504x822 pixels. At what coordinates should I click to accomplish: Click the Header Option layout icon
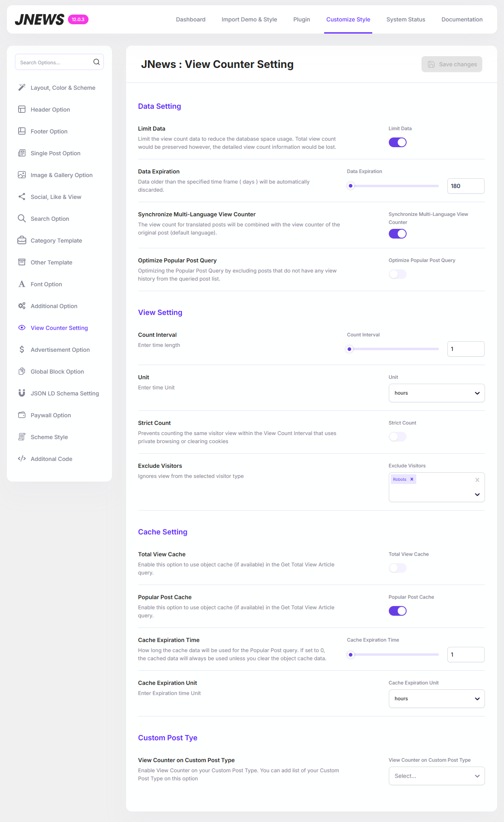coord(22,109)
